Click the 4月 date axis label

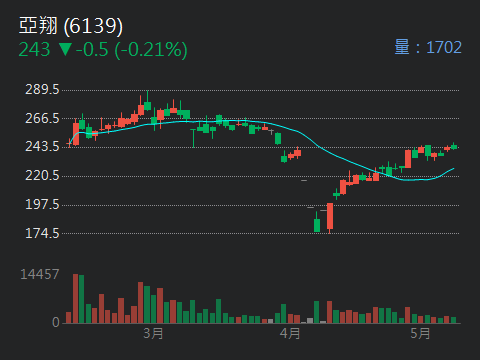[290, 333]
